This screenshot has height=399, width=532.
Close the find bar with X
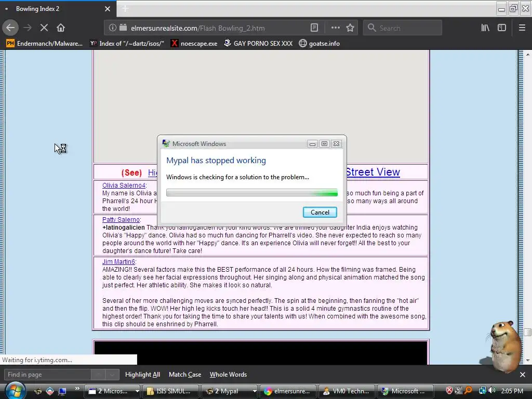click(523, 375)
